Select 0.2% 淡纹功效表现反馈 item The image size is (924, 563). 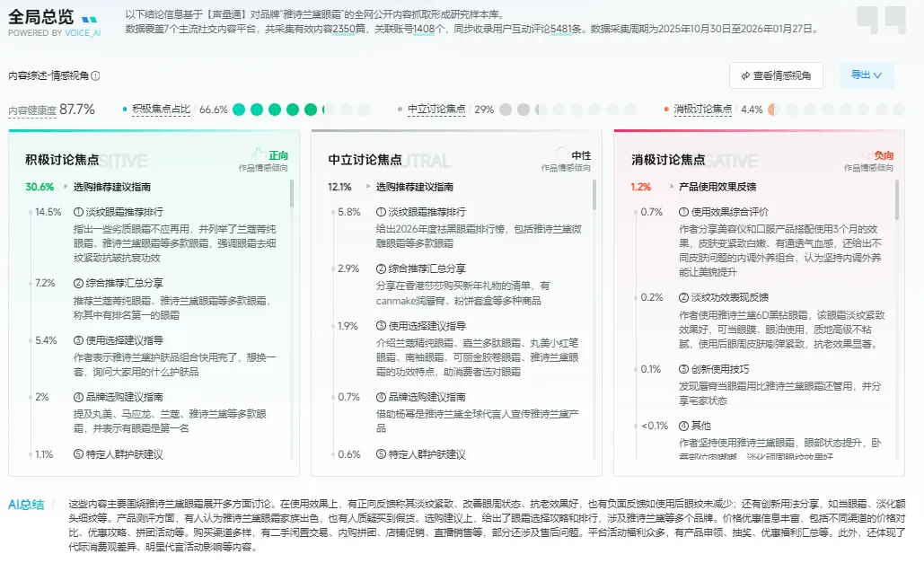(x=724, y=297)
